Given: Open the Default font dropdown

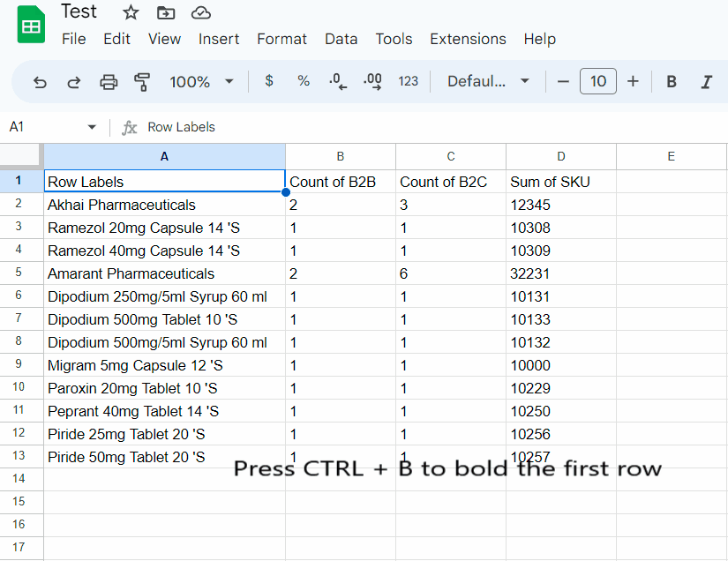Looking at the screenshot, I should 487,81.
